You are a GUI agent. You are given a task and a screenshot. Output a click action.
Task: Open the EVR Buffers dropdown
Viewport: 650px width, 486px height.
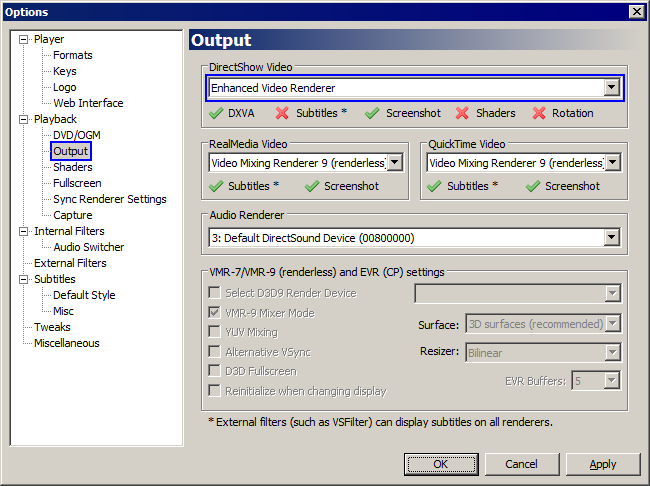pos(612,381)
